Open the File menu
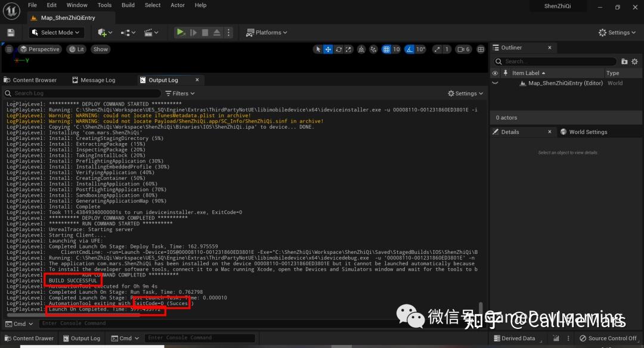The height and width of the screenshot is (348, 644). click(32, 5)
